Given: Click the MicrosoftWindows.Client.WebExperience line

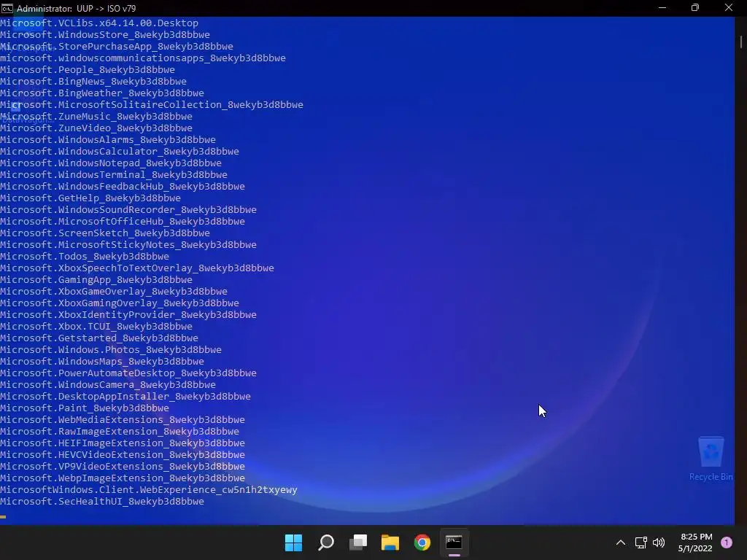Looking at the screenshot, I should tap(149, 489).
